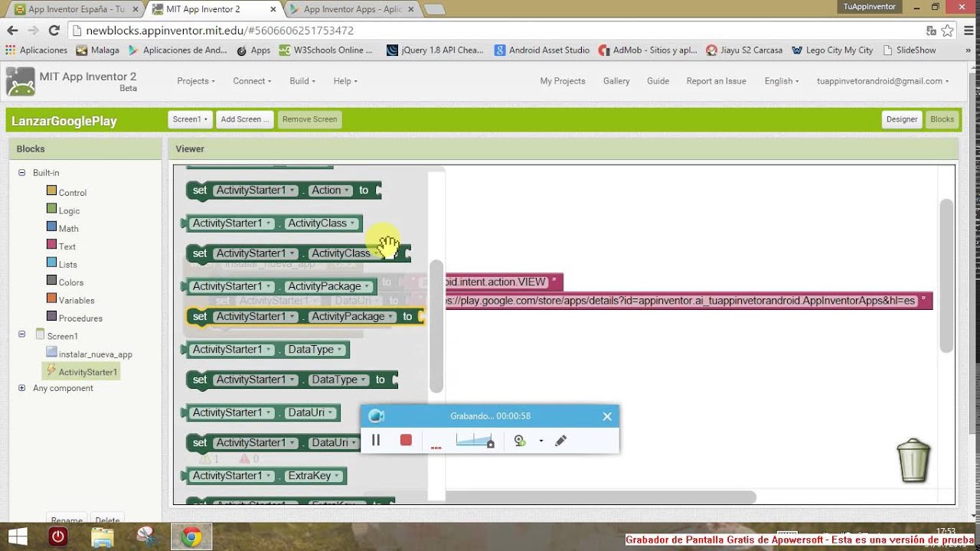Click the recorder webcam icon
This screenshot has height=551, width=980.
[x=520, y=441]
